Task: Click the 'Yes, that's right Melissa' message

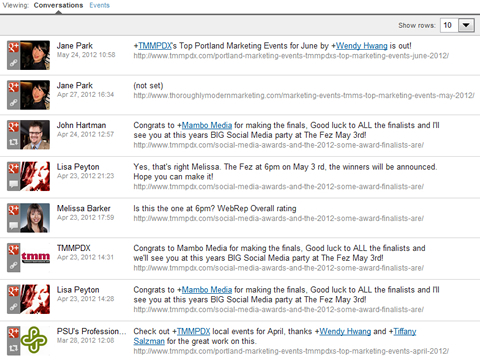Action: (285, 172)
